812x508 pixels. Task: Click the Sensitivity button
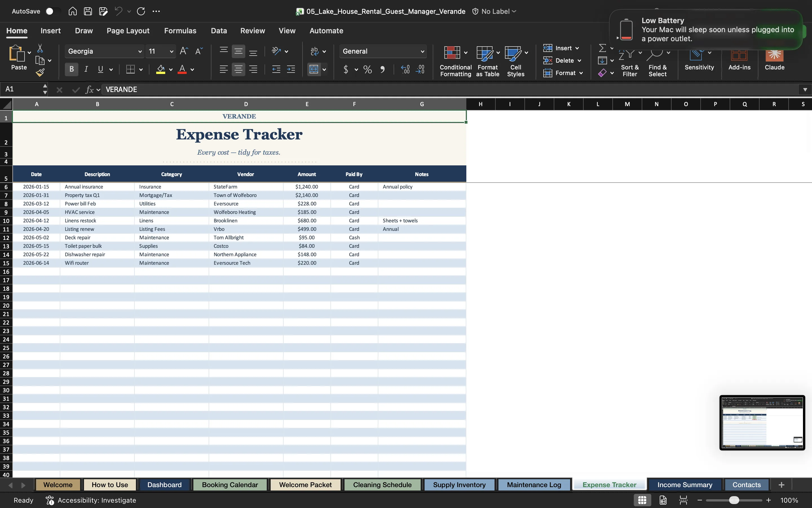(699, 60)
